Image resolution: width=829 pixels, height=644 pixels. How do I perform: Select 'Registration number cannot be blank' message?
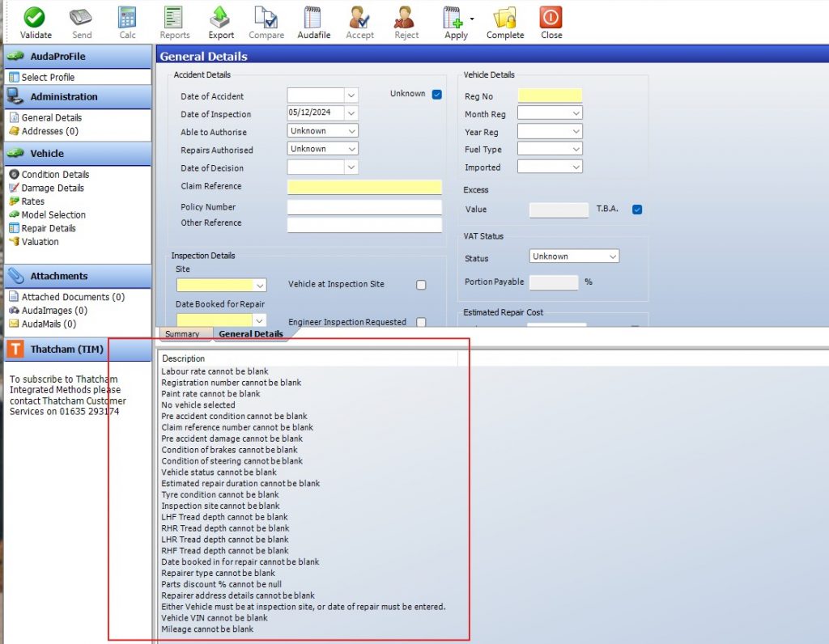[x=231, y=383]
